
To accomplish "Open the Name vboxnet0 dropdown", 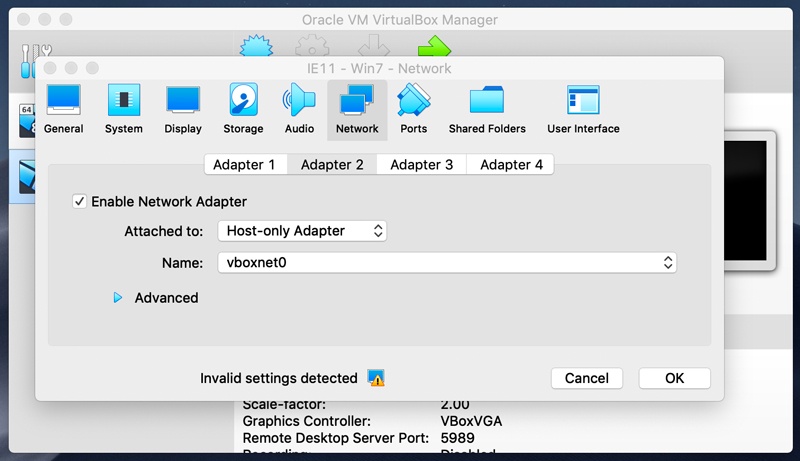I will (x=447, y=263).
